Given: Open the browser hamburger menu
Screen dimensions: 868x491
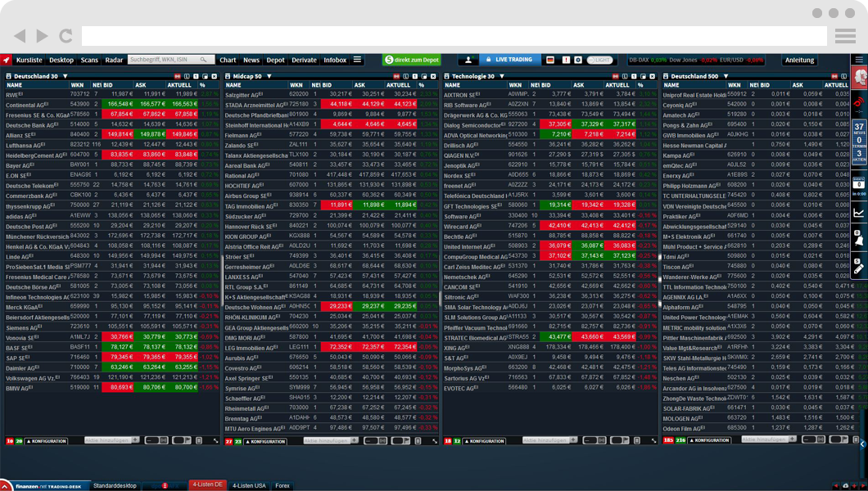Looking at the screenshot, I should (x=845, y=36).
